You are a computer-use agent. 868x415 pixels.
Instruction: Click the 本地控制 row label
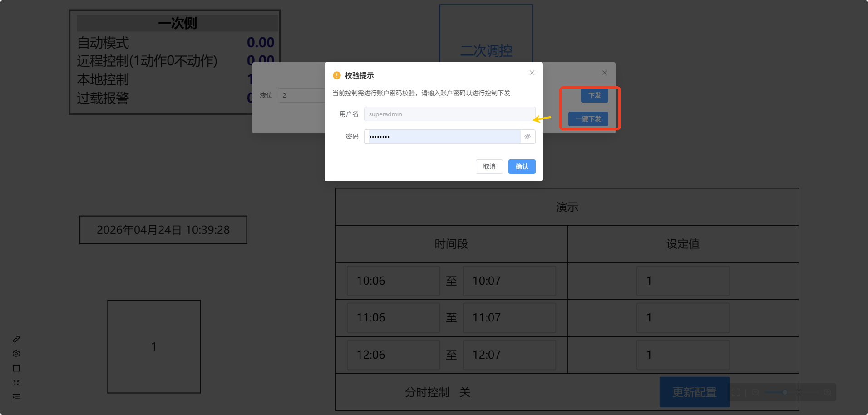pyautogui.click(x=103, y=80)
